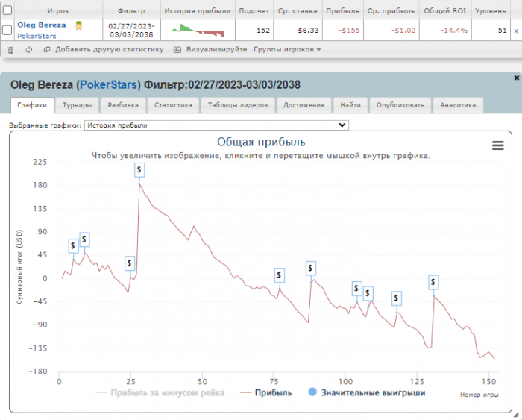Click the $ marker near game 131
The image size is (522, 420).
click(x=433, y=282)
